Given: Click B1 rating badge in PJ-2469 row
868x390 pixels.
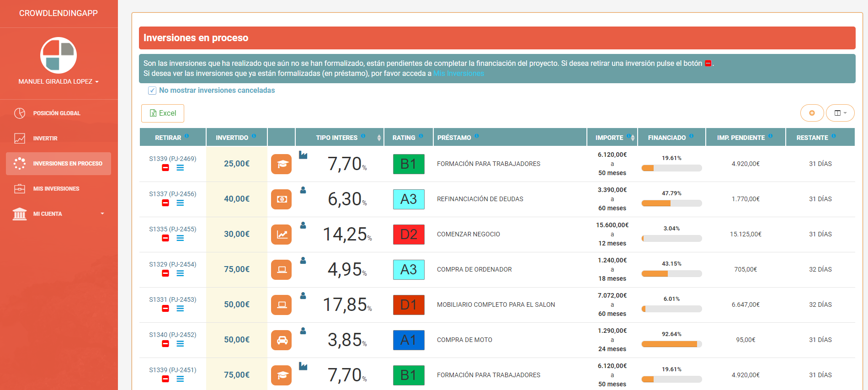Looking at the screenshot, I should click(x=409, y=164).
